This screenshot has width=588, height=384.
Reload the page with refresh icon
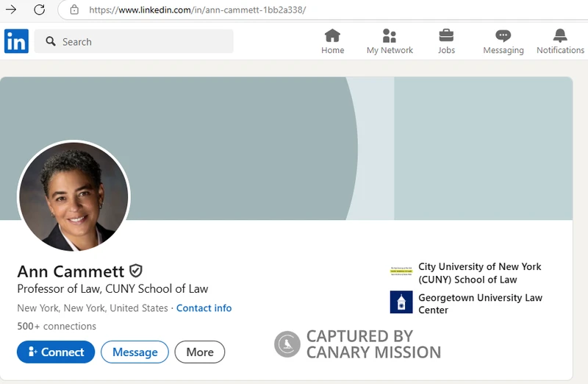[40, 10]
